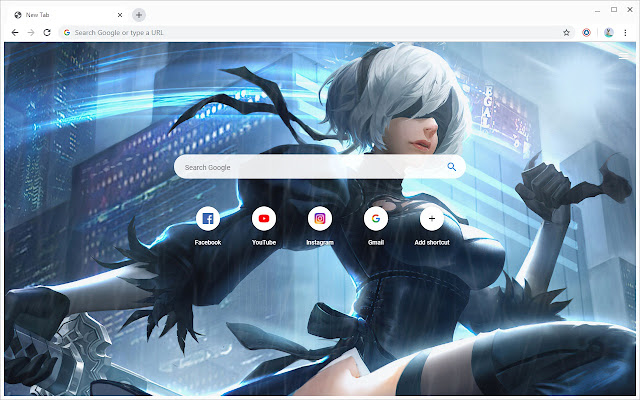
Task: Open the Facebook shortcut
Action: coord(208,219)
